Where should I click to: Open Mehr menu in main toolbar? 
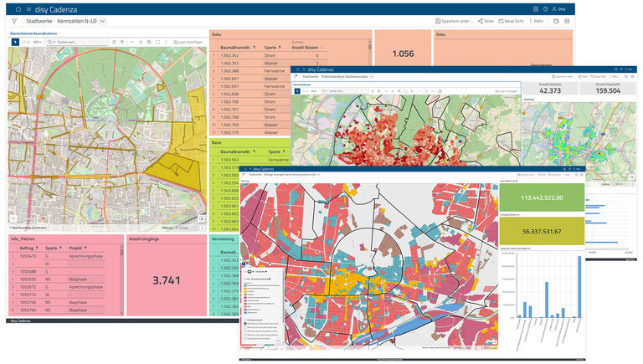click(537, 21)
